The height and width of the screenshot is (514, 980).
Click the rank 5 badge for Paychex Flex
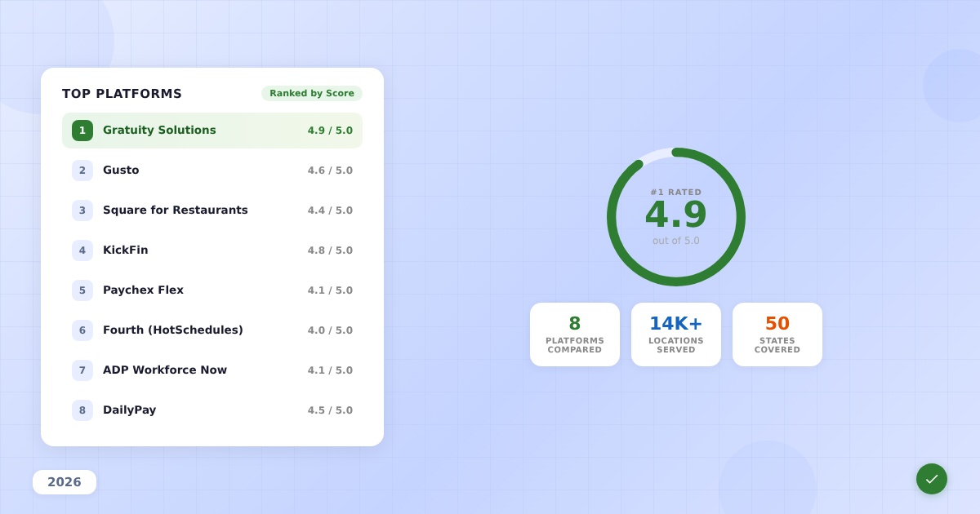point(82,290)
